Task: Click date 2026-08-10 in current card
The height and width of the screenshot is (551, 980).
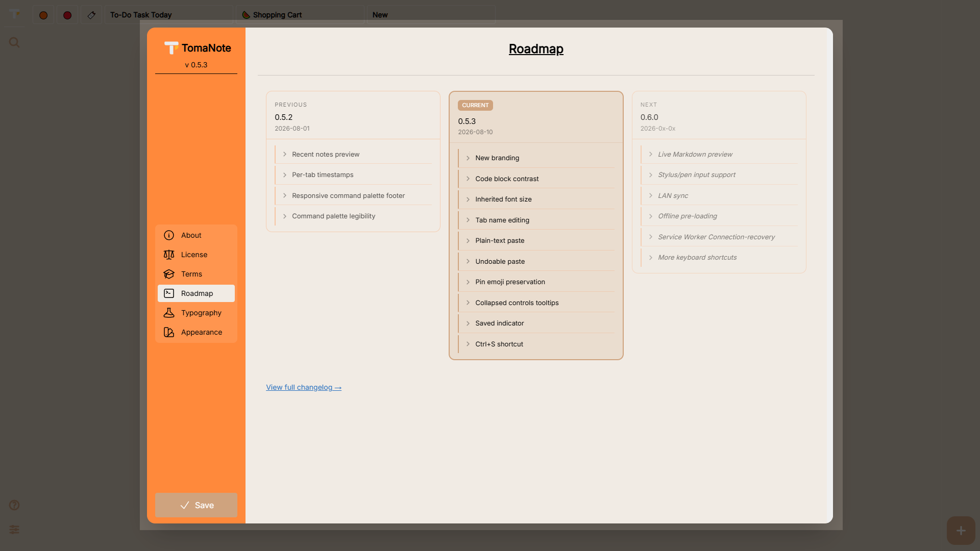Action: (x=475, y=132)
